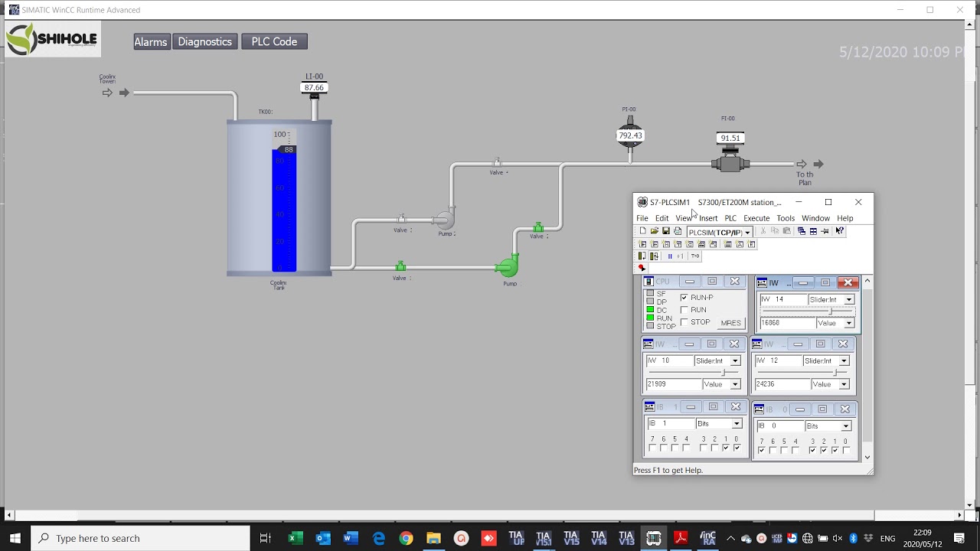The width and height of the screenshot is (980, 551).
Task: Toggle RUN-P checkbox in CPU window
Action: [x=684, y=298]
